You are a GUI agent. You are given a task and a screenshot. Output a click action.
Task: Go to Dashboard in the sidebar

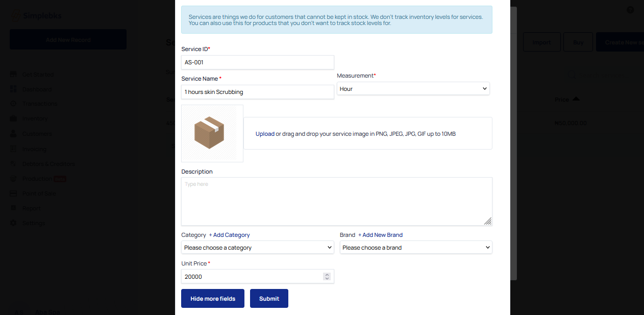[x=37, y=89]
